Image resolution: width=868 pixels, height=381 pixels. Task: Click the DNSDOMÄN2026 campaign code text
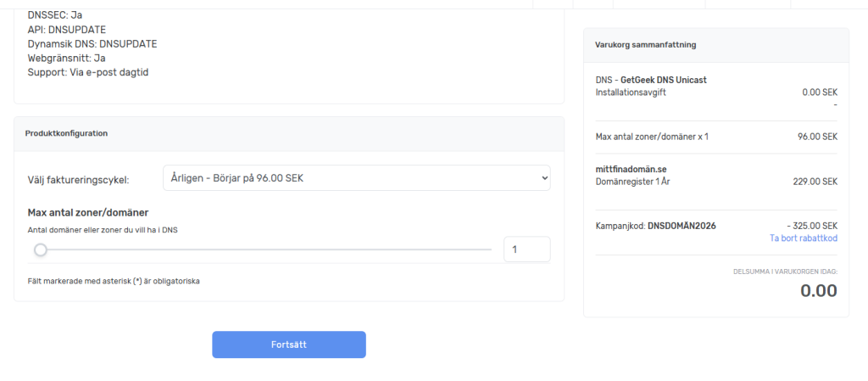click(683, 226)
